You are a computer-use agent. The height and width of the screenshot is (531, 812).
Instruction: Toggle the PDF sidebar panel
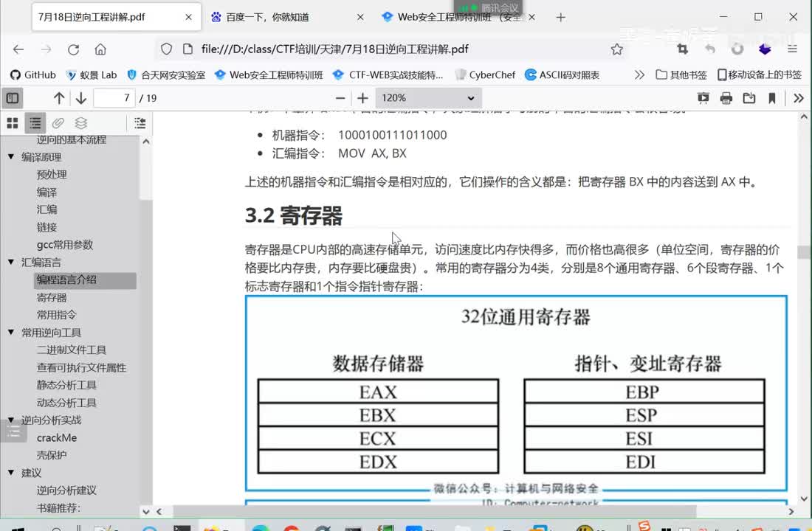[x=13, y=98]
